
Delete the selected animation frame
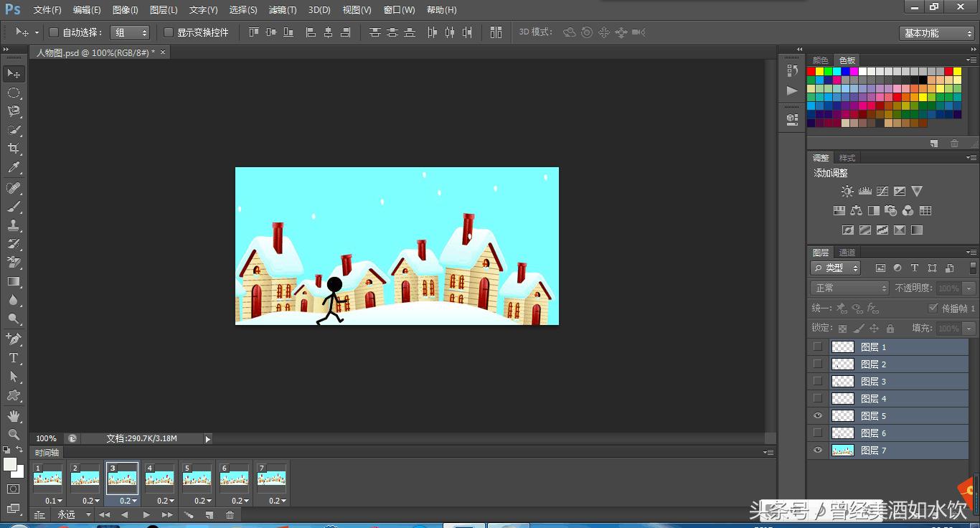230,514
